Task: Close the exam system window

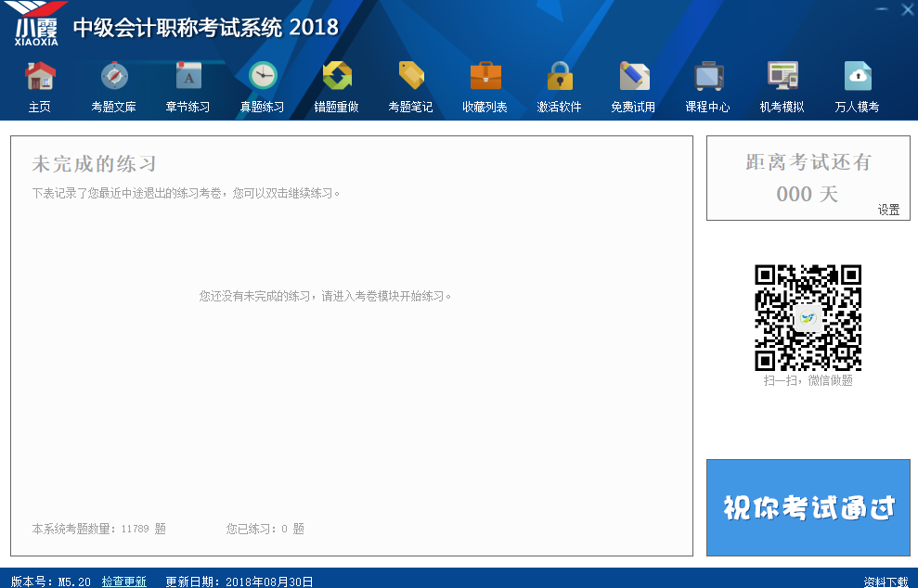Action: click(908, 8)
